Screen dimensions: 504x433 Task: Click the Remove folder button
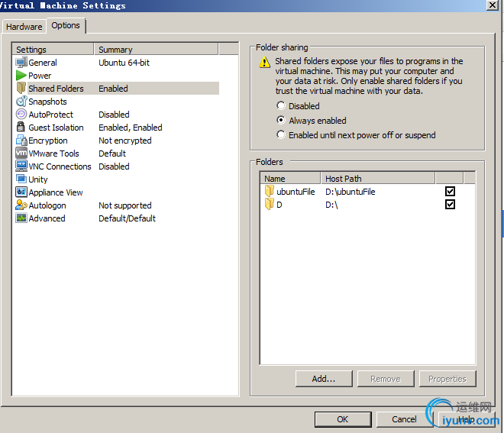[x=386, y=379]
